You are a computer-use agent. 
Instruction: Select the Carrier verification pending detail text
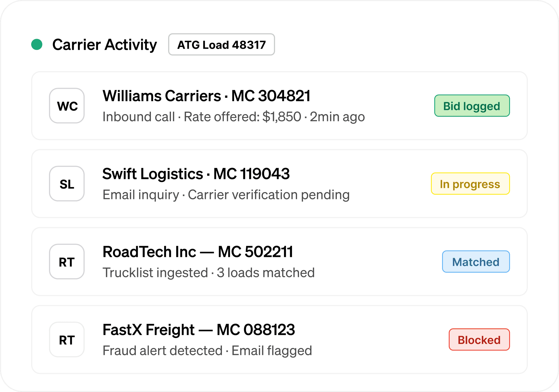[269, 195]
